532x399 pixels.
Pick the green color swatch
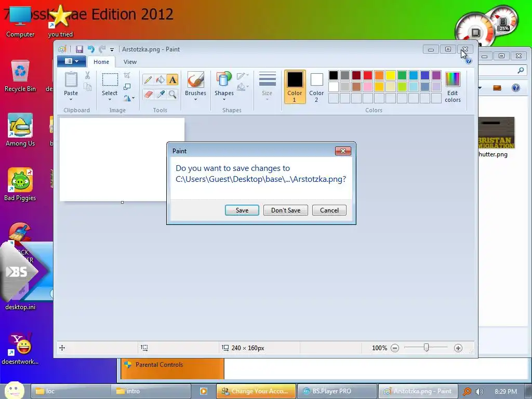[x=402, y=75]
